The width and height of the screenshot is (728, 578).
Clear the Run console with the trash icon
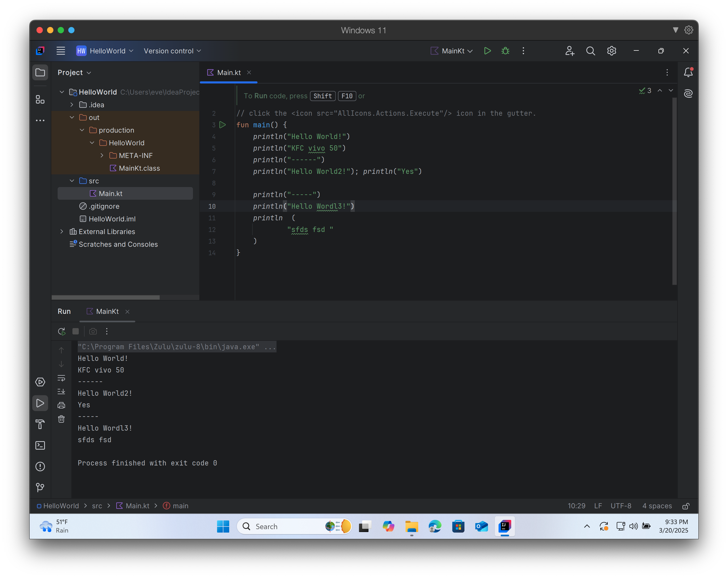[x=61, y=419]
